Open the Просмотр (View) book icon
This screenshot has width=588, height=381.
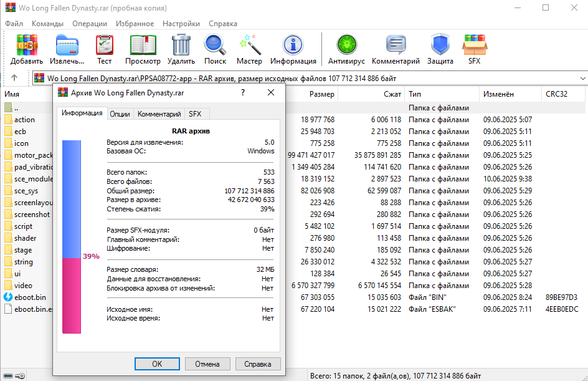pyautogui.click(x=143, y=46)
